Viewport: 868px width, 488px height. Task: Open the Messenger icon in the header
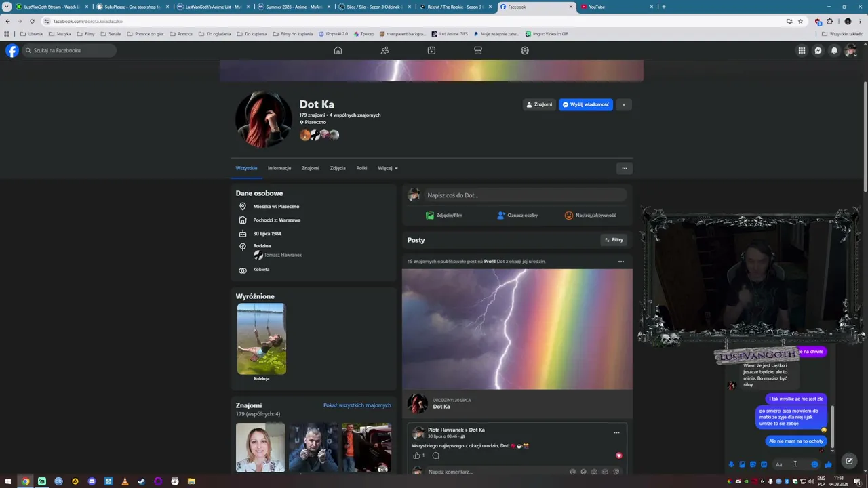(x=818, y=51)
